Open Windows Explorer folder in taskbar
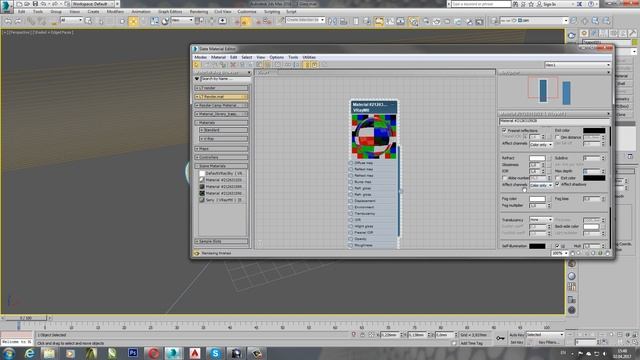The width and height of the screenshot is (640, 360). (49, 353)
